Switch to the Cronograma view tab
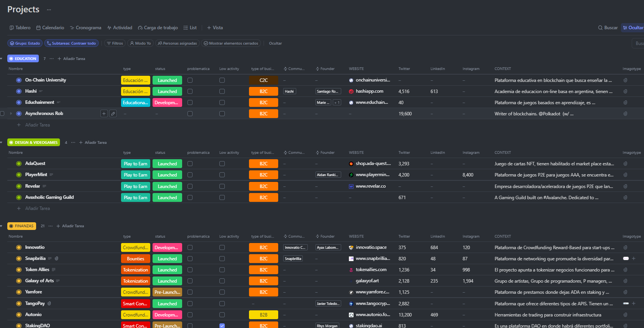Screen dimensions: 644x328 tap(85, 28)
